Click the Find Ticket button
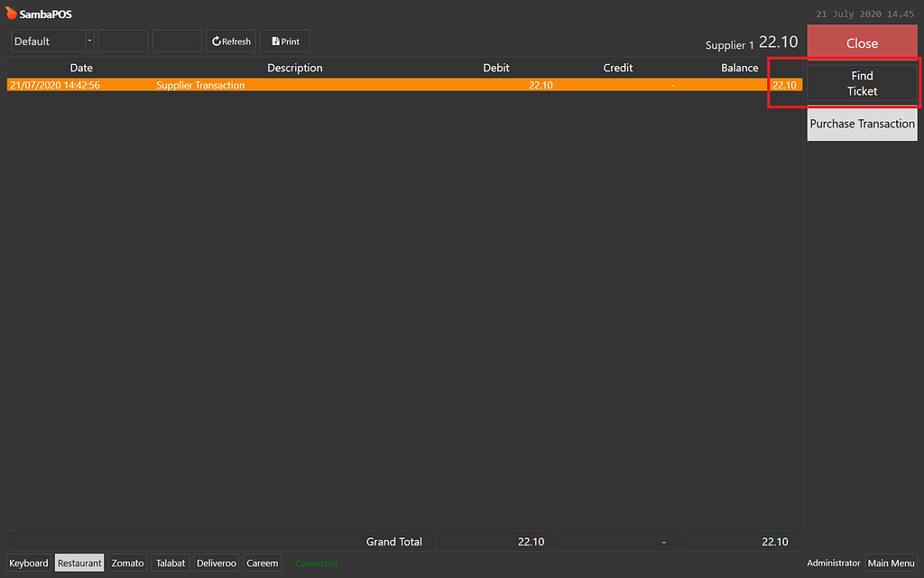The height and width of the screenshot is (578, 924). (862, 83)
